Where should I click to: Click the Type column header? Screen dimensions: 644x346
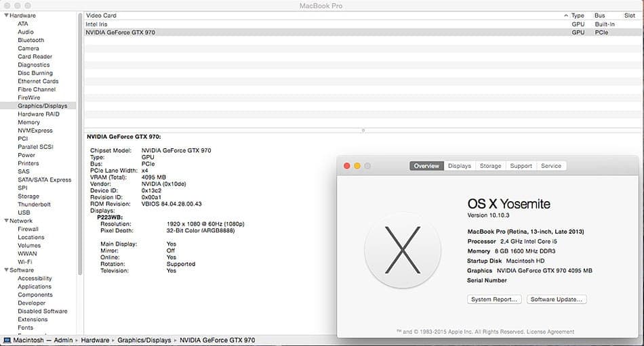point(578,16)
